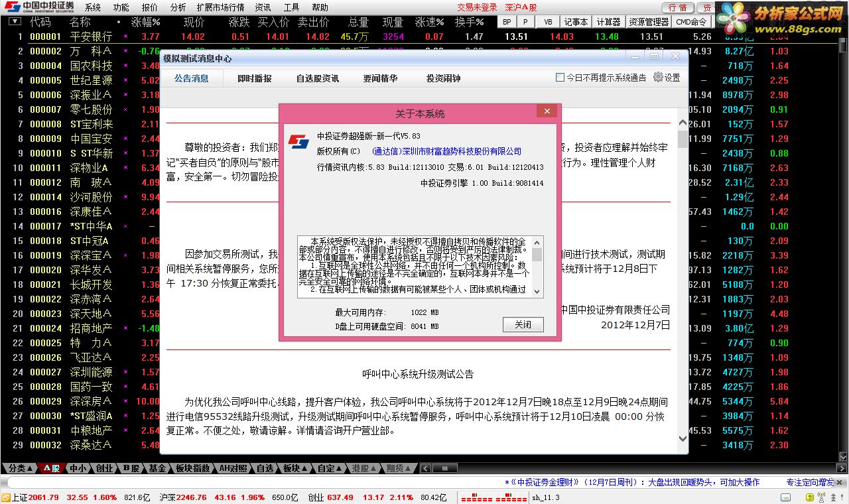Click the BP toolbar button
This screenshot has height=504, width=849.
coord(507,21)
